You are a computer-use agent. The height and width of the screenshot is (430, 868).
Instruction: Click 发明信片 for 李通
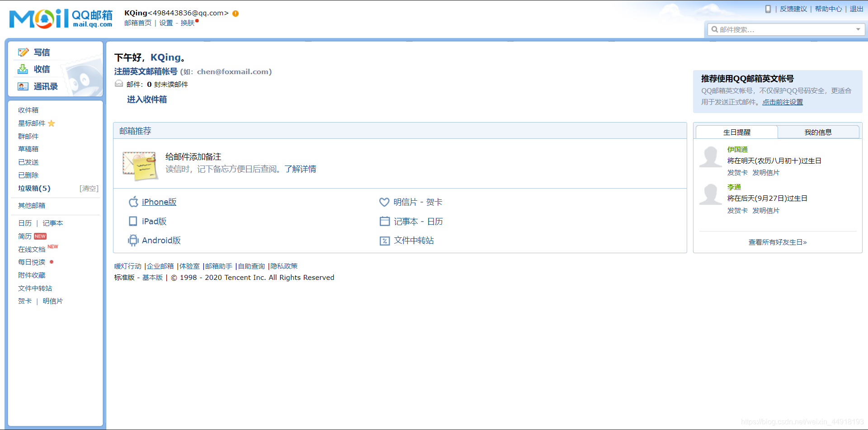coord(766,211)
